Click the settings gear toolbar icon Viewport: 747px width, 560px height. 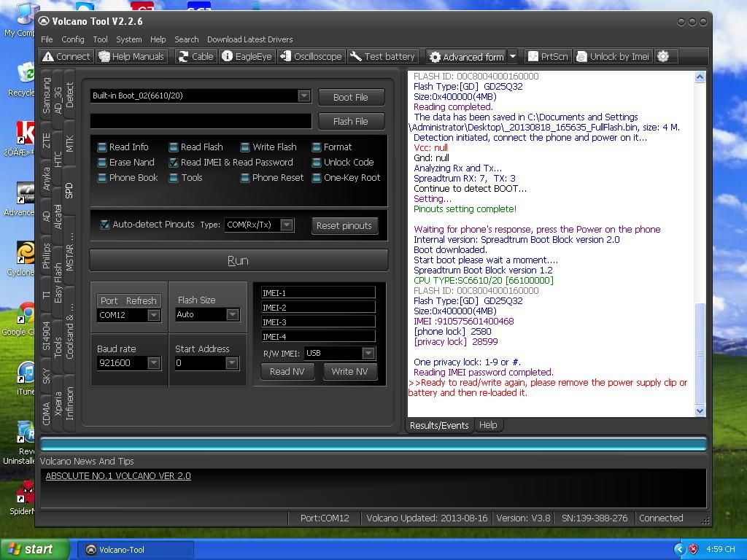(x=663, y=57)
